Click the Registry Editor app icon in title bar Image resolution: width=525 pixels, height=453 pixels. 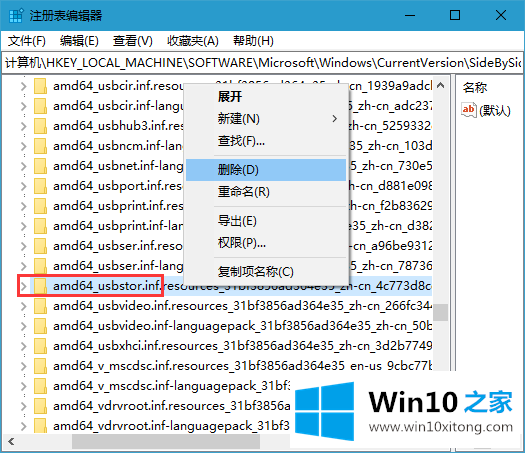[x=15, y=15]
